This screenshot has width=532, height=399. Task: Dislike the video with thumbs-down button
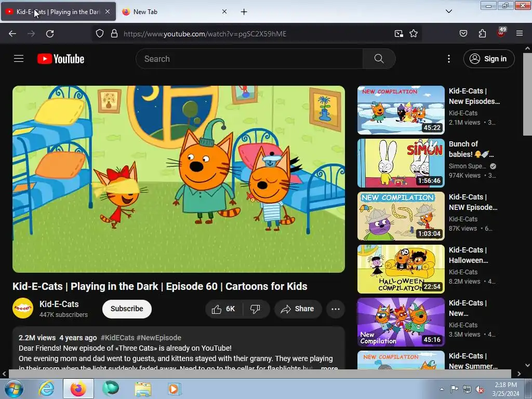pos(255,309)
